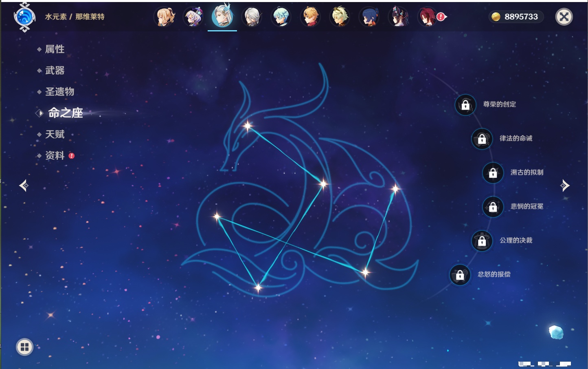Click the Hydro element emblem

[x=24, y=17]
